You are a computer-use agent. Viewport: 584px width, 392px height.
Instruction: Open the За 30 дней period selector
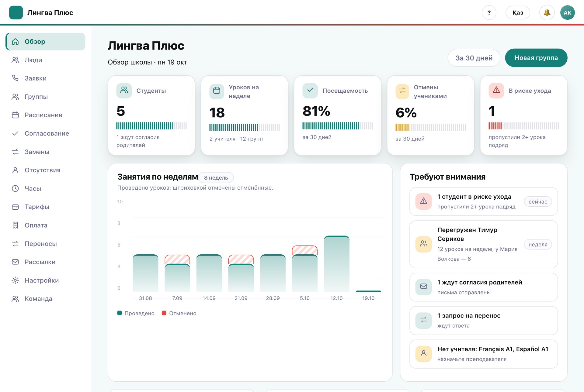(x=474, y=58)
